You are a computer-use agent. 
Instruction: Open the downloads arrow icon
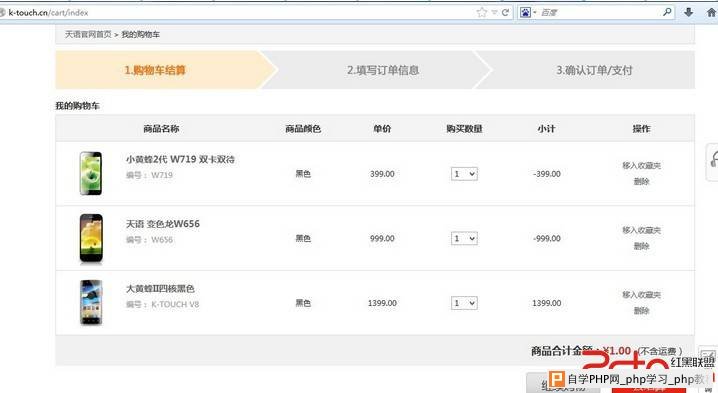coord(688,12)
